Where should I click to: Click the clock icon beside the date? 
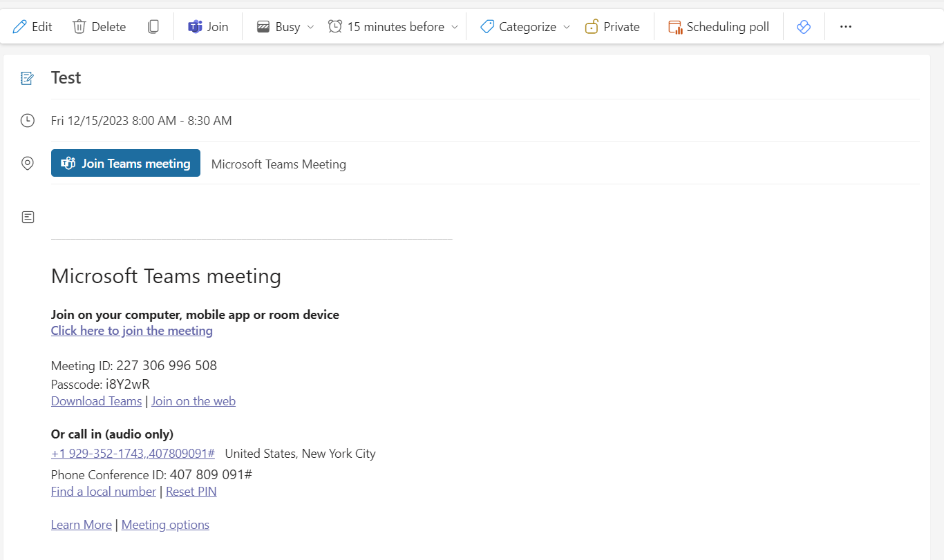[x=27, y=121]
